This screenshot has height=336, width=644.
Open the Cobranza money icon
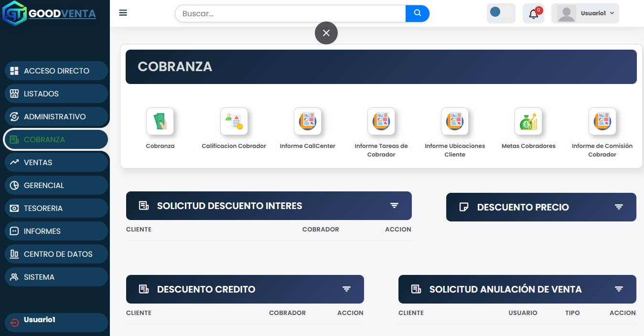click(x=160, y=121)
